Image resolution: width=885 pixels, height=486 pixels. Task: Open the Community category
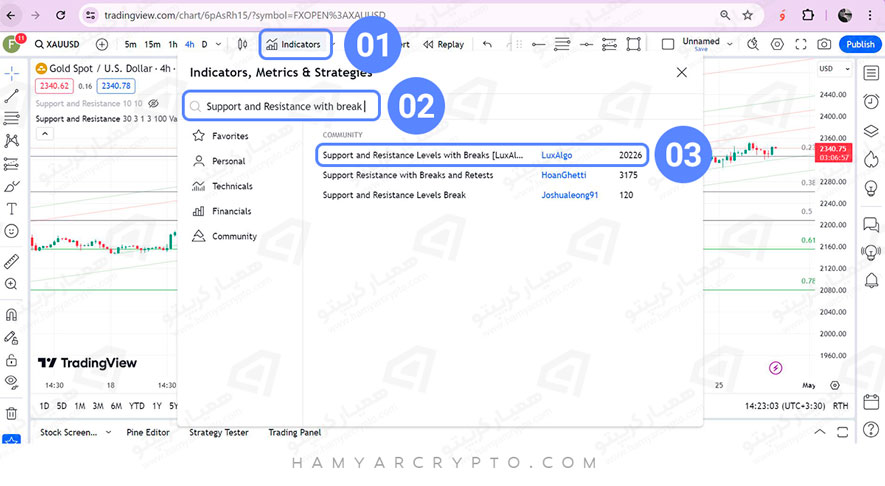224,236
